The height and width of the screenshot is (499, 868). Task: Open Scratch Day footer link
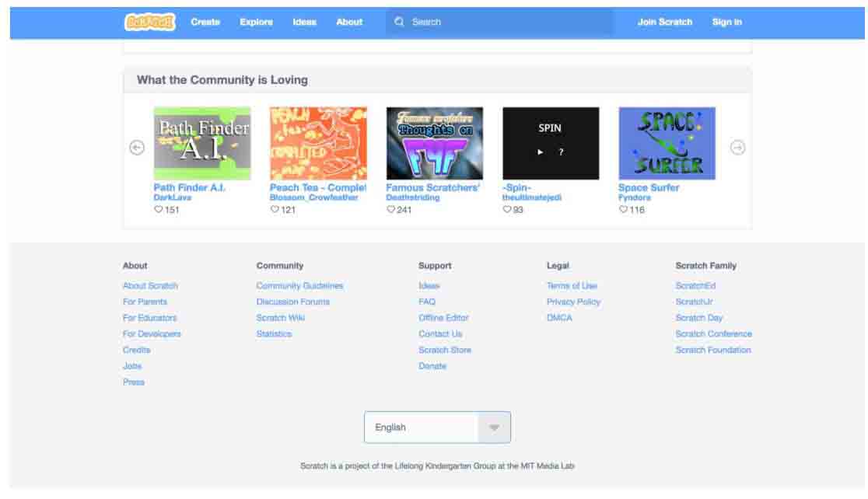pyautogui.click(x=698, y=318)
